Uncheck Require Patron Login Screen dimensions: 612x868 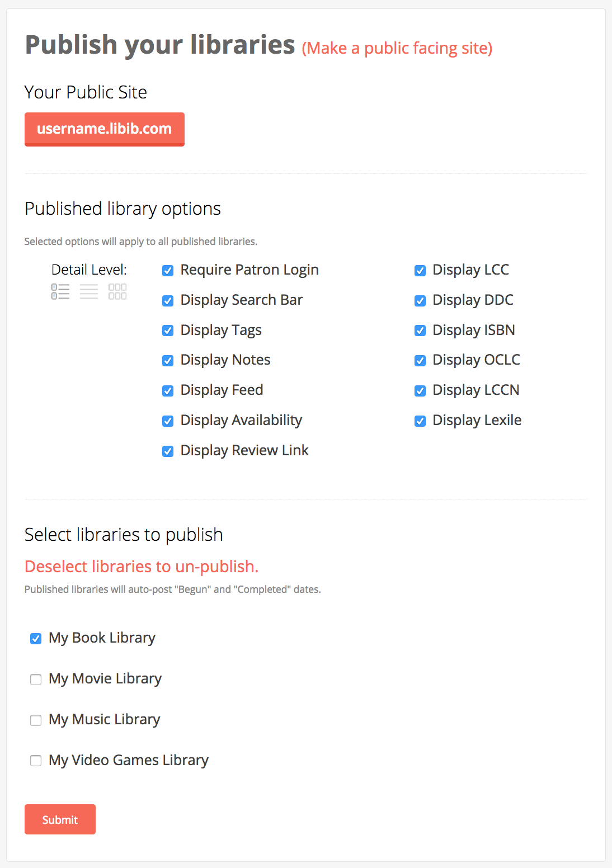[x=168, y=271]
